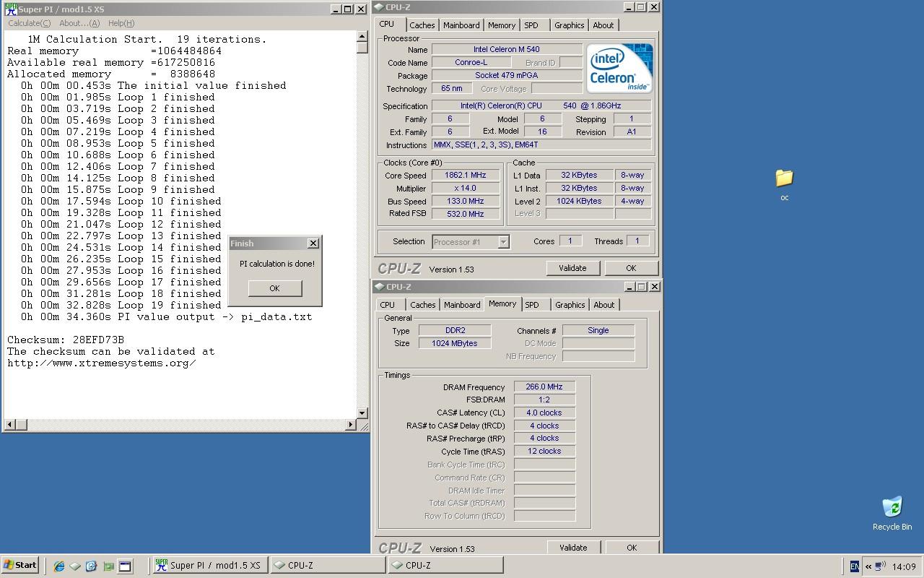Click the CPU-Z quick launch icon
This screenshot has width=924, height=578.
pos(75,566)
